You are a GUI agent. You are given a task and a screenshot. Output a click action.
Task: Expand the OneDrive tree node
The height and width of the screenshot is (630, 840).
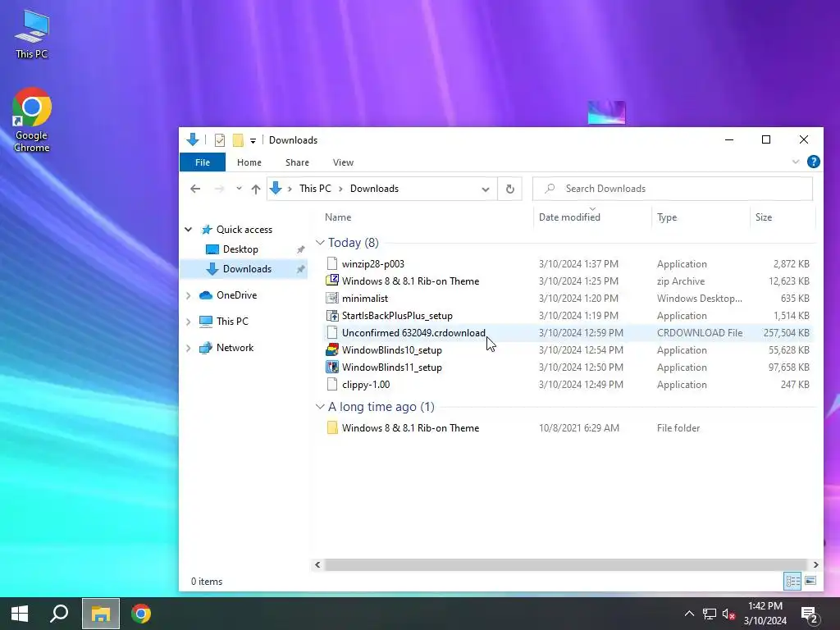point(189,295)
